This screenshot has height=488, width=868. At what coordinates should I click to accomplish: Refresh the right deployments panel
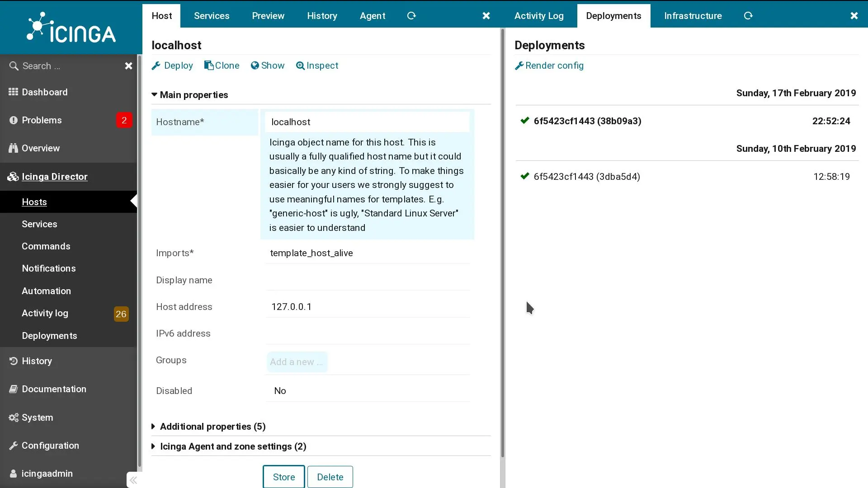coord(748,16)
